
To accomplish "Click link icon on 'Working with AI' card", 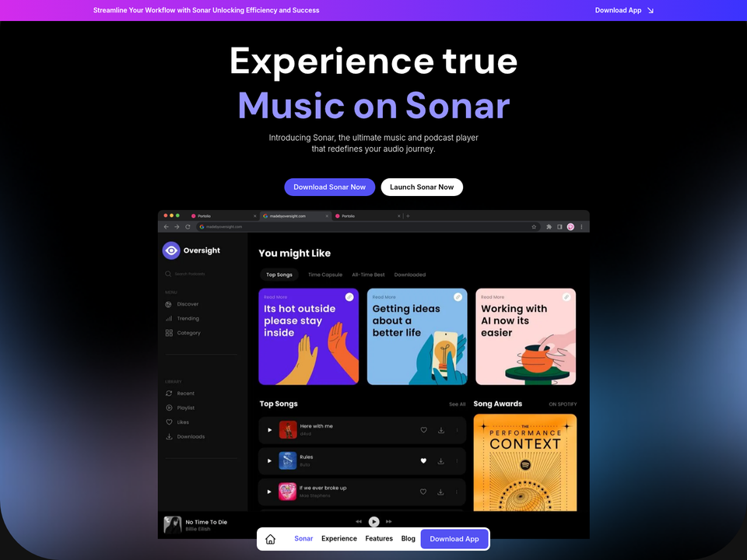I will click(x=566, y=297).
